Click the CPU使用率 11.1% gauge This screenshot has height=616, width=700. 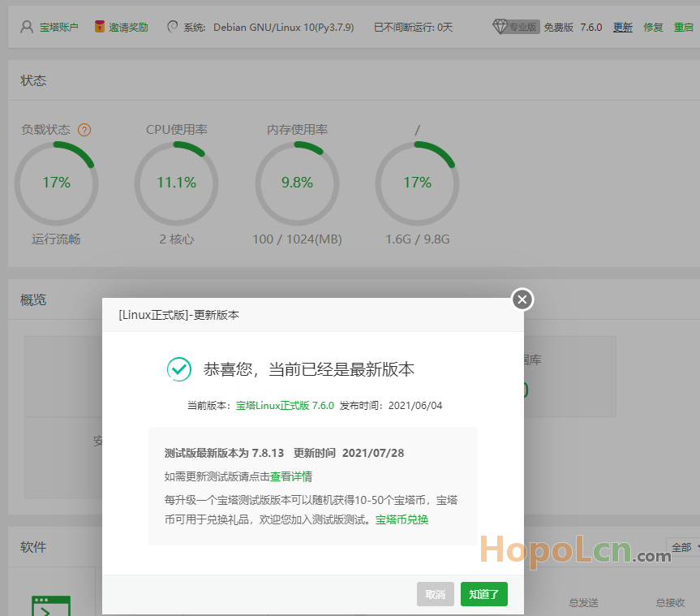click(176, 183)
